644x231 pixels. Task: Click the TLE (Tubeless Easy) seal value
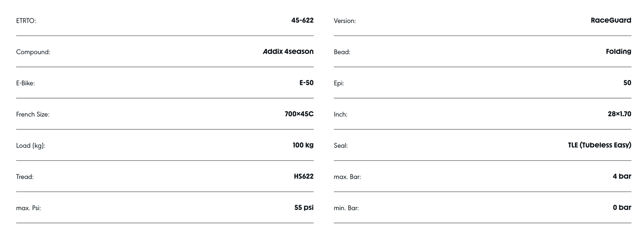click(599, 145)
